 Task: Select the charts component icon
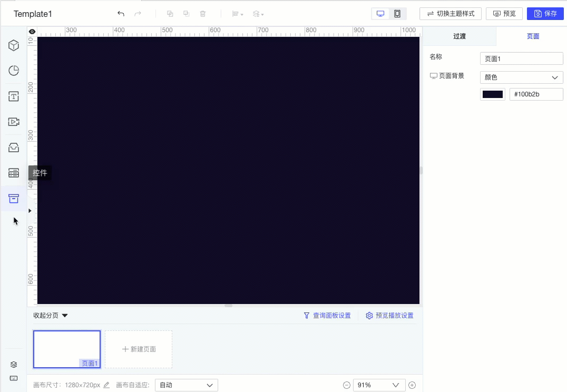[x=13, y=70]
